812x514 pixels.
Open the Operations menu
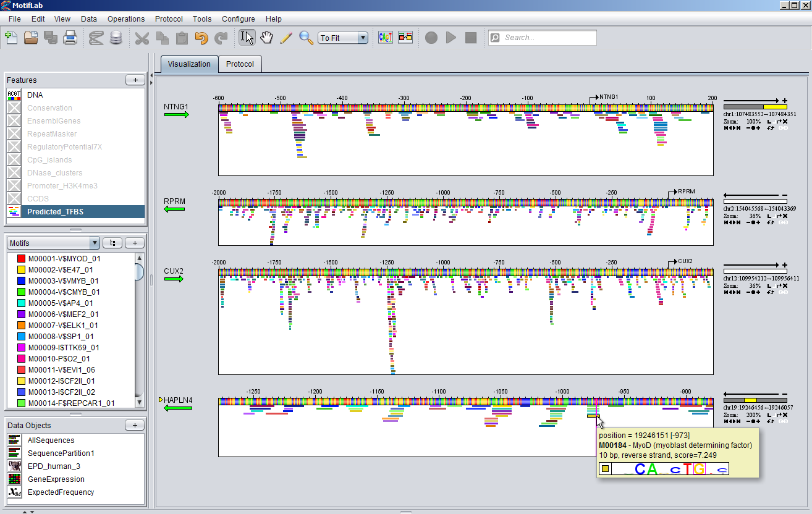pyautogui.click(x=126, y=19)
